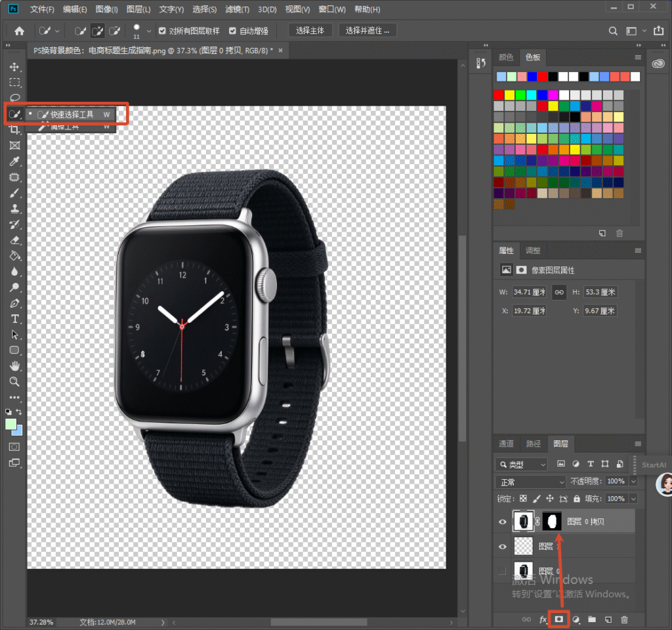Viewport: 672px width, 630px height.
Task: Open the 正常 blend mode dropdown
Action: (x=530, y=482)
